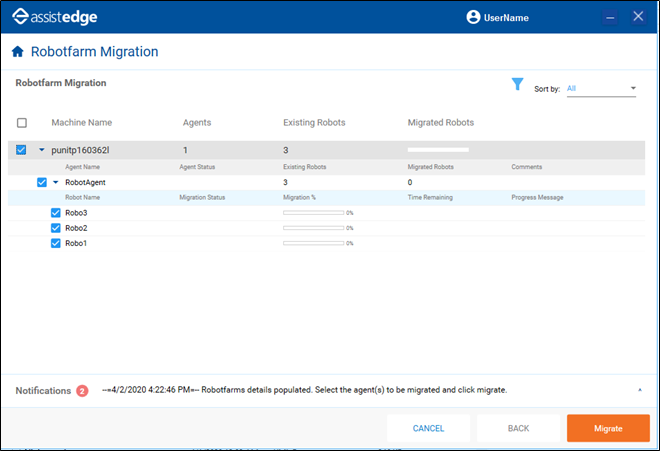Uncheck the RobotAgent checkbox

tap(41, 183)
